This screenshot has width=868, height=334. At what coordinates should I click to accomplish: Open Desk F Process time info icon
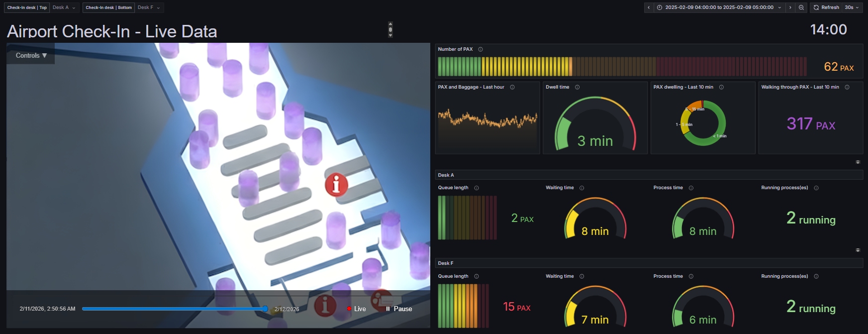click(x=691, y=276)
